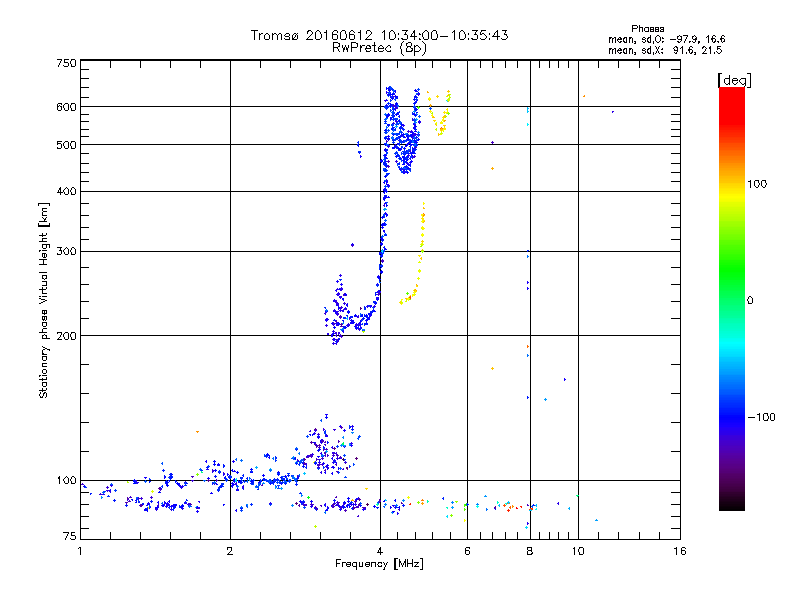The height and width of the screenshot is (600, 800).
Task: Click the x-axis tick label '16'
Action: click(x=680, y=551)
